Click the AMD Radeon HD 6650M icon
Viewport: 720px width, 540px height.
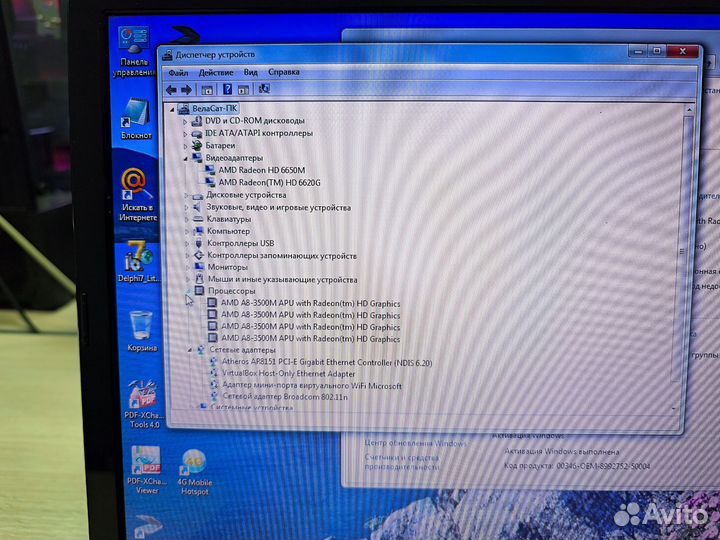pyautogui.click(x=210, y=170)
